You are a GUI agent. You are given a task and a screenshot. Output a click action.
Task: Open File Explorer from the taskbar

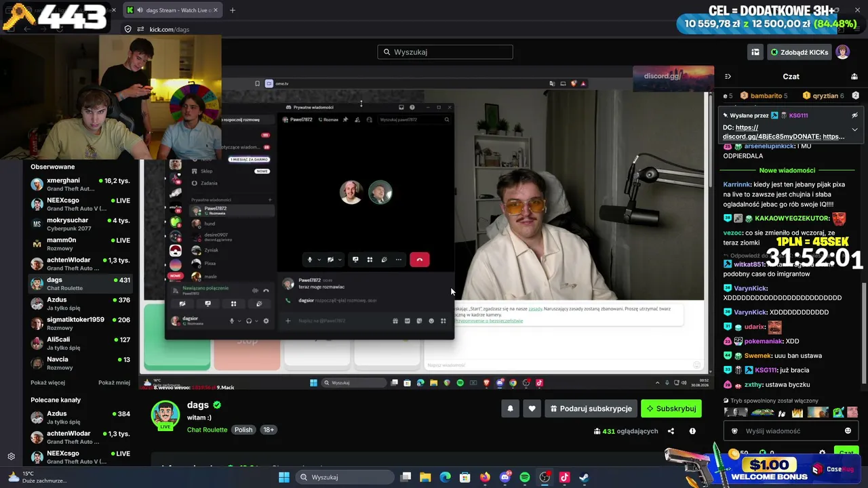(425, 477)
